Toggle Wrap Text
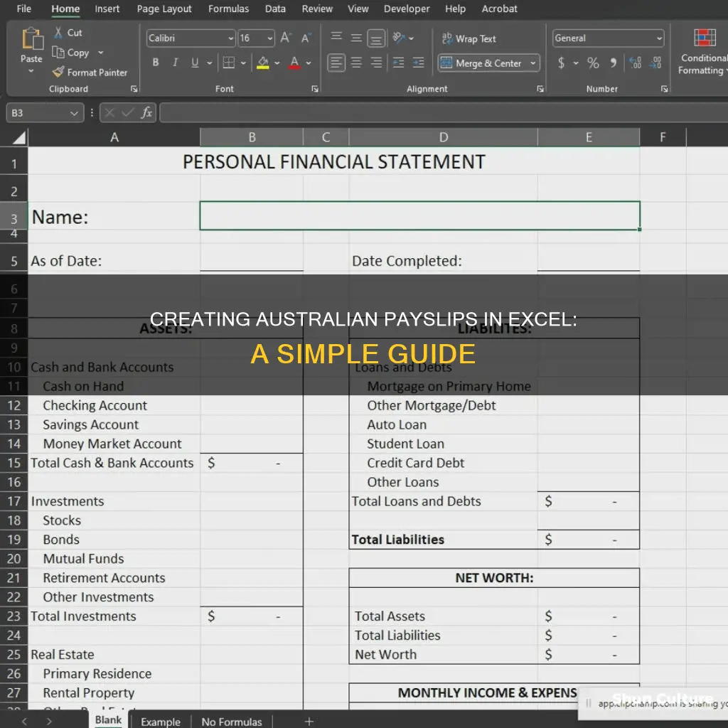 pyautogui.click(x=469, y=38)
